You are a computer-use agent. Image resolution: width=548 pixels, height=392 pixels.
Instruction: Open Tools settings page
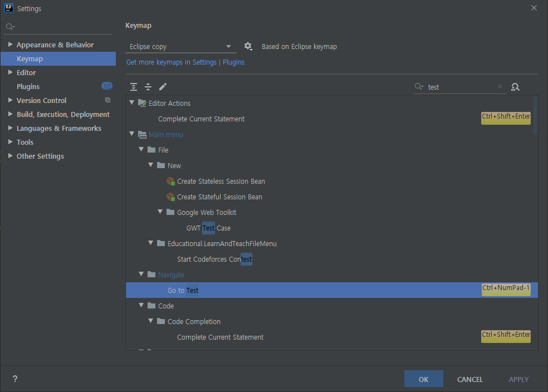point(25,142)
